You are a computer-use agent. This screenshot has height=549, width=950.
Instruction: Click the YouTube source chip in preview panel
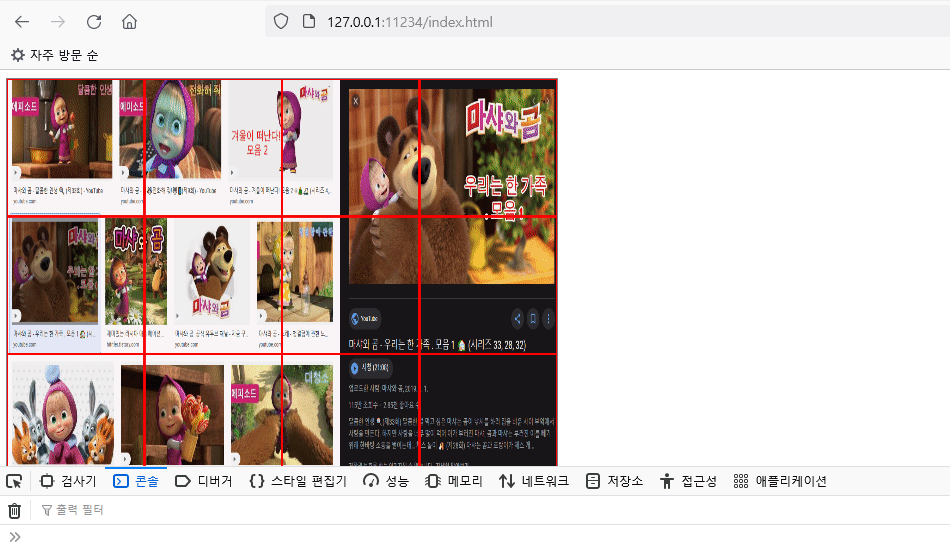[365, 319]
